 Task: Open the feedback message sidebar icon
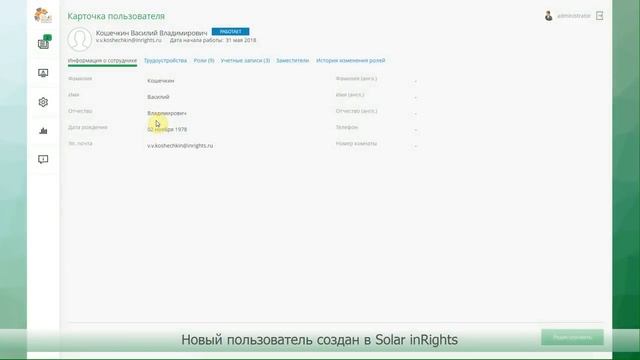tap(43, 159)
